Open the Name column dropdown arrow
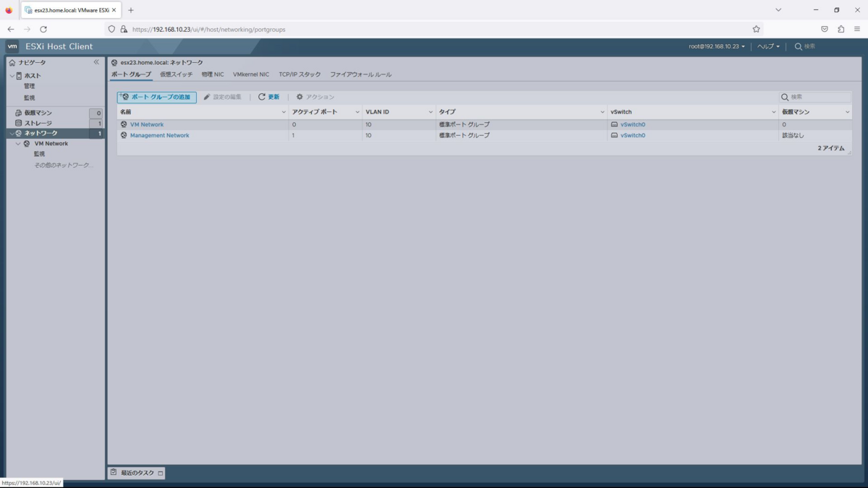The width and height of the screenshot is (868, 488). pyautogui.click(x=284, y=112)
